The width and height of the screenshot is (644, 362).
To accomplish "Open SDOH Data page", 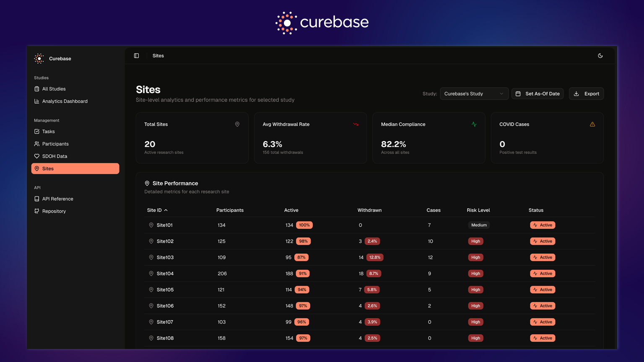I will [55, 156].
